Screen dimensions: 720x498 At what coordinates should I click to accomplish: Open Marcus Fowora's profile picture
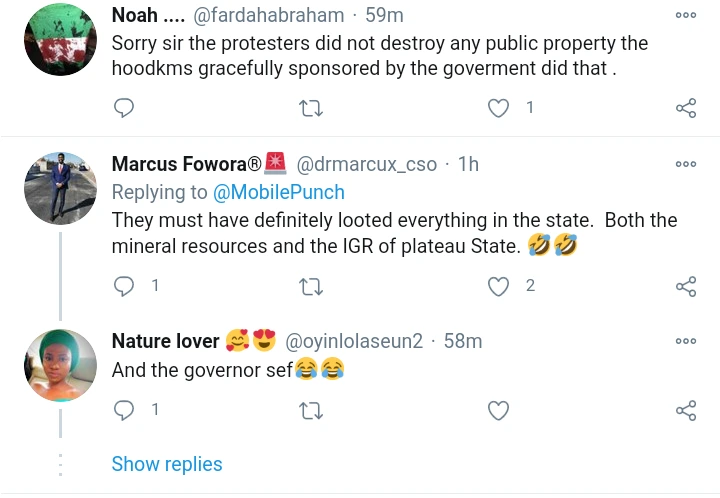coord(60,188)
